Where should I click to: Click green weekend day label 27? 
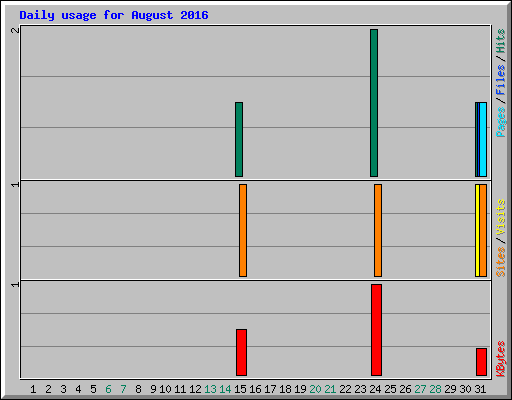(420, 389)
